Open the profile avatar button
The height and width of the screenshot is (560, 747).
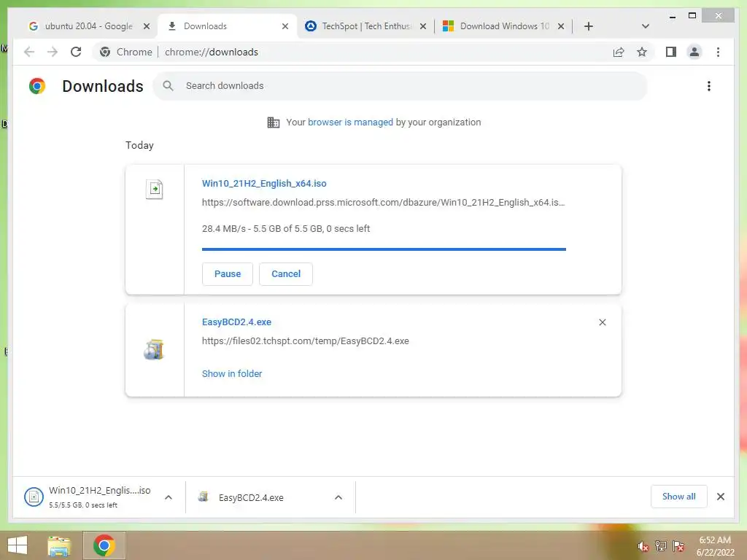[694, 52]
